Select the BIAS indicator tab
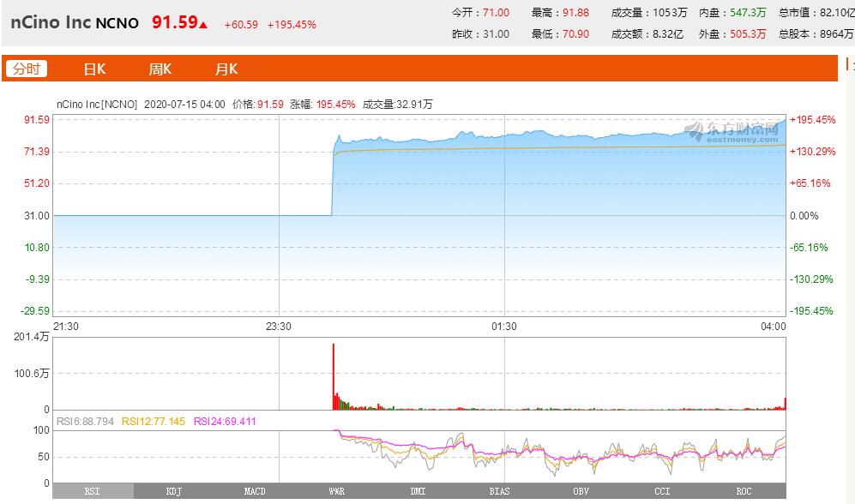 click(x=499, y=491)
